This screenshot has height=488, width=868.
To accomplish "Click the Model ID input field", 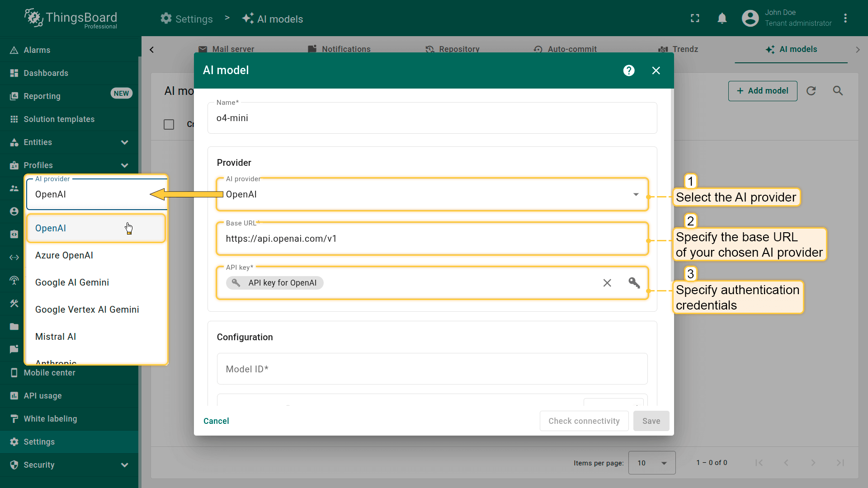I will pos(432,369).
